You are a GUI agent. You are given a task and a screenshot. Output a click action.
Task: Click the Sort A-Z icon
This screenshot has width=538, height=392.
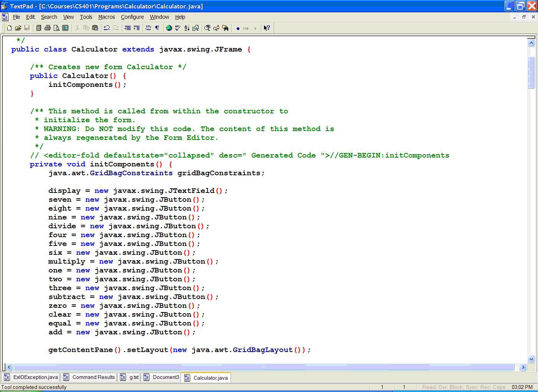pyautogui.click(x=187, y=28)
